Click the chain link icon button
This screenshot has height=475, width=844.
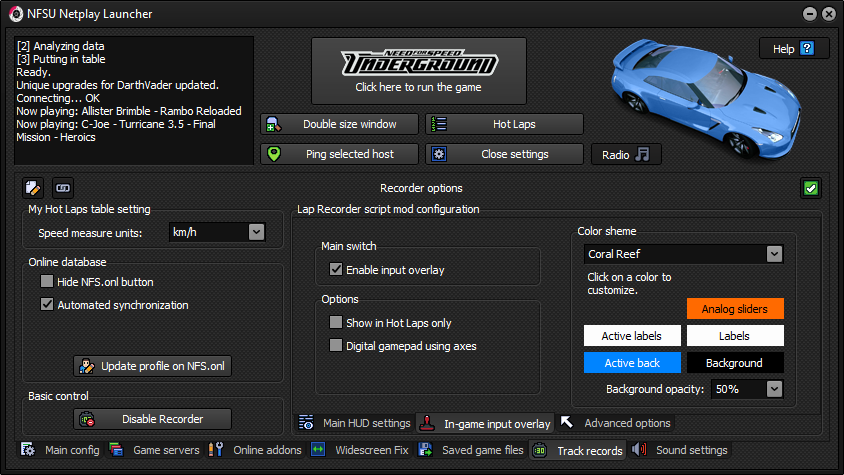tap(63, 188)
